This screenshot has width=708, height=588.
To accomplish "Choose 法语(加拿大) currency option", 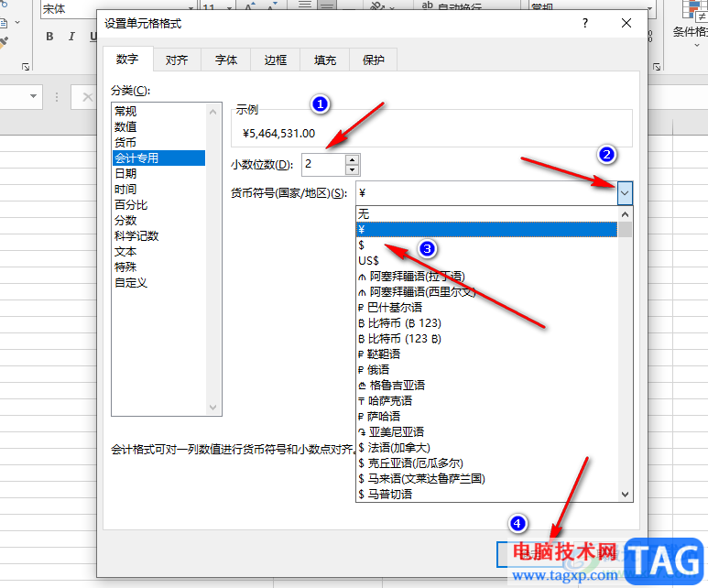I will pos(486,448).
